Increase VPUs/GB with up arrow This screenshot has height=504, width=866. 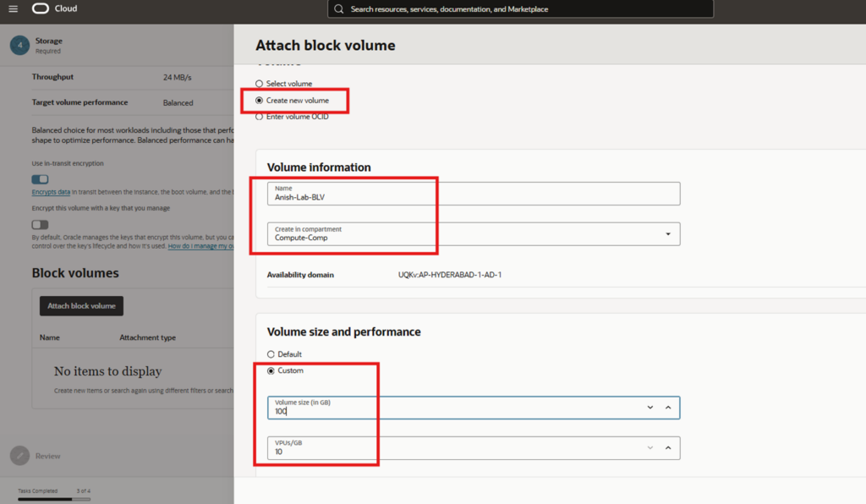pos(667,448)
